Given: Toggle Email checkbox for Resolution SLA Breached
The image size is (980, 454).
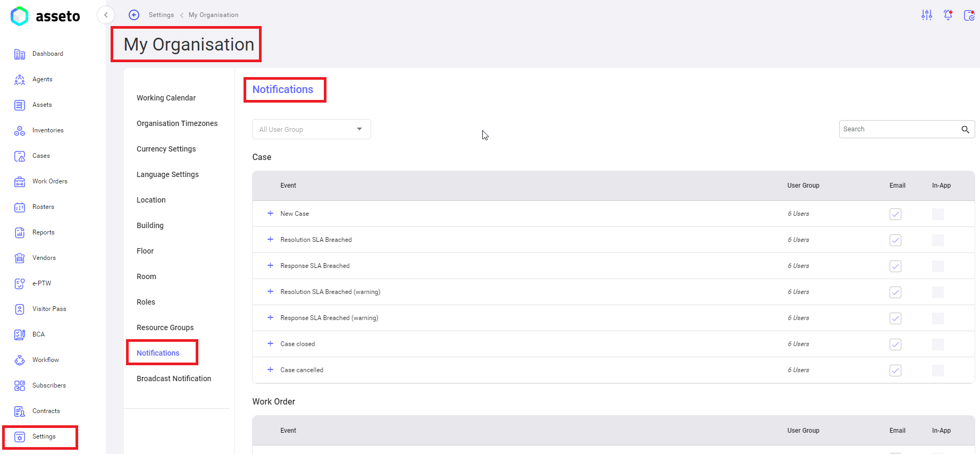Looking at the screenshot, I should point(895,240).
